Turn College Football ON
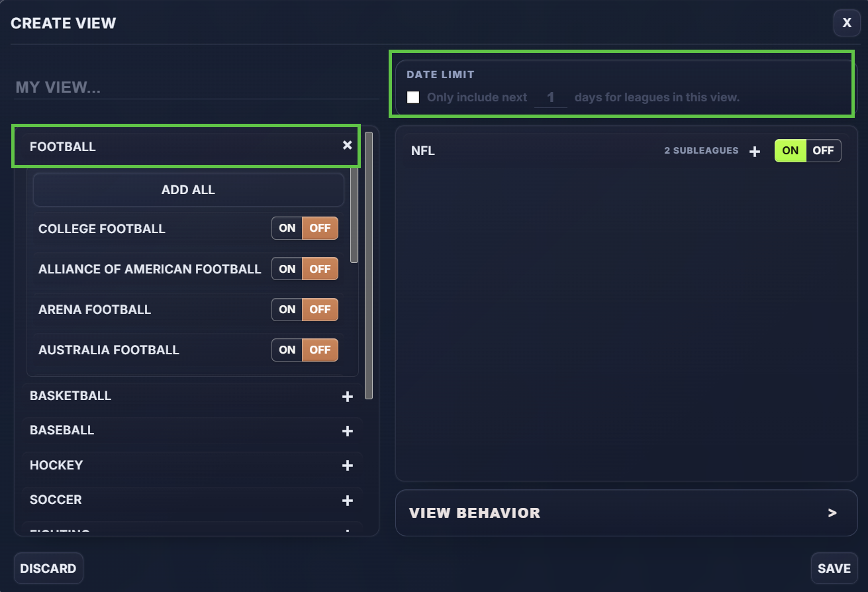 pos(287,228)
